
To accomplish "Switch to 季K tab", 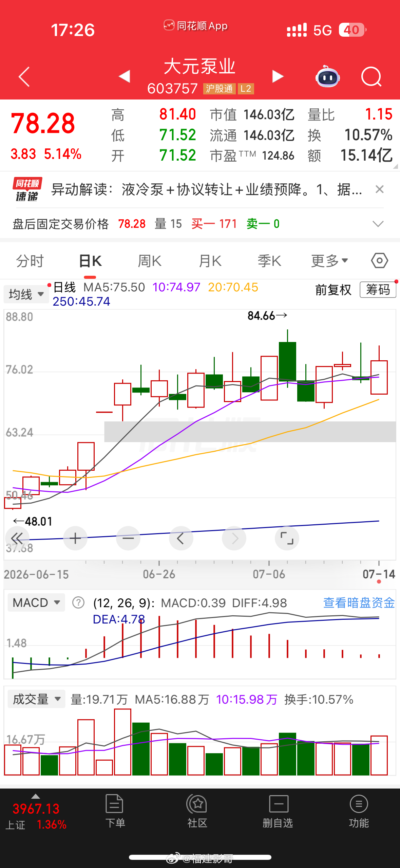I will [269, 261].
